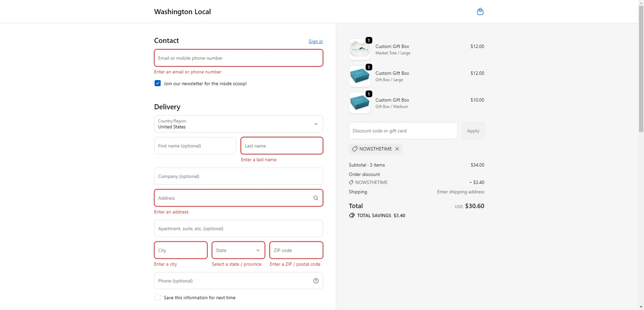Click the 'Enter shipping address' shipping text
644x310 pixels.
(x=461, y=192)
